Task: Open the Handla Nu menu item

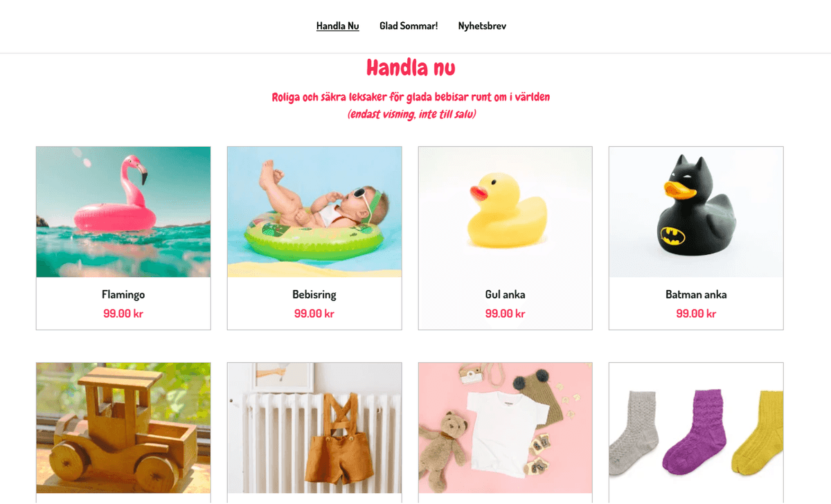Action: (337, 26)
